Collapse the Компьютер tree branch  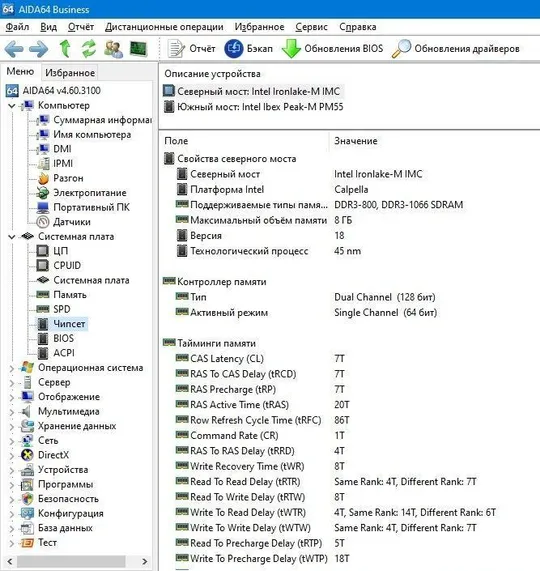(x=12, y=106)
